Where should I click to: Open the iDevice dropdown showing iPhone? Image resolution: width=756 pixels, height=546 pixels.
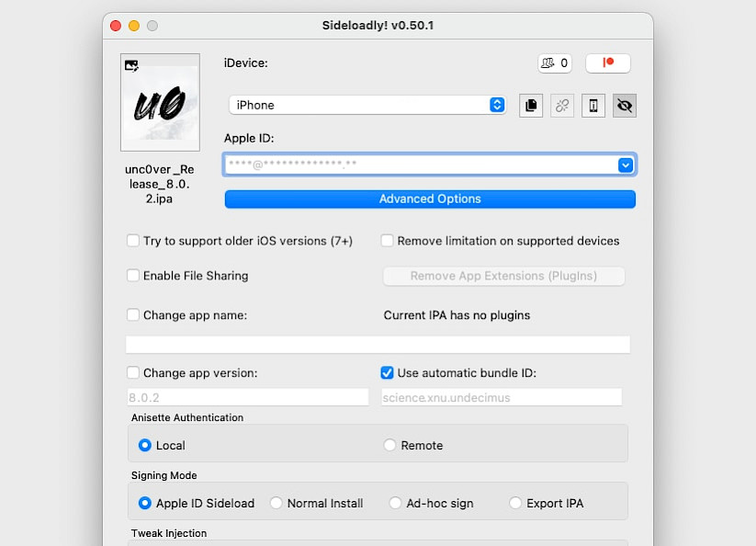click(367, 105)
